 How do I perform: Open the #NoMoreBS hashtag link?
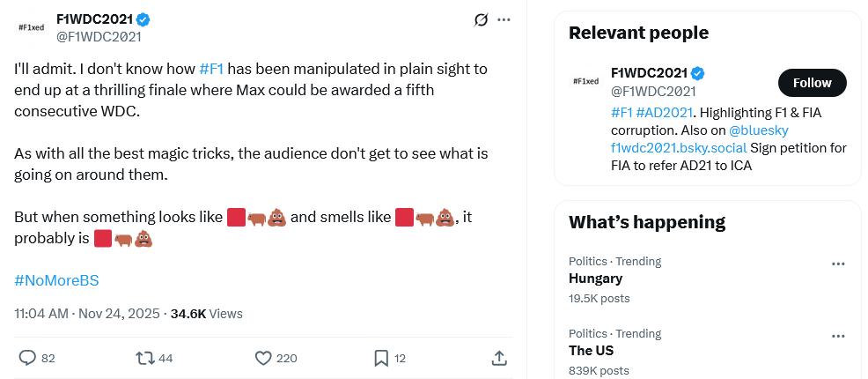[56, 280]
